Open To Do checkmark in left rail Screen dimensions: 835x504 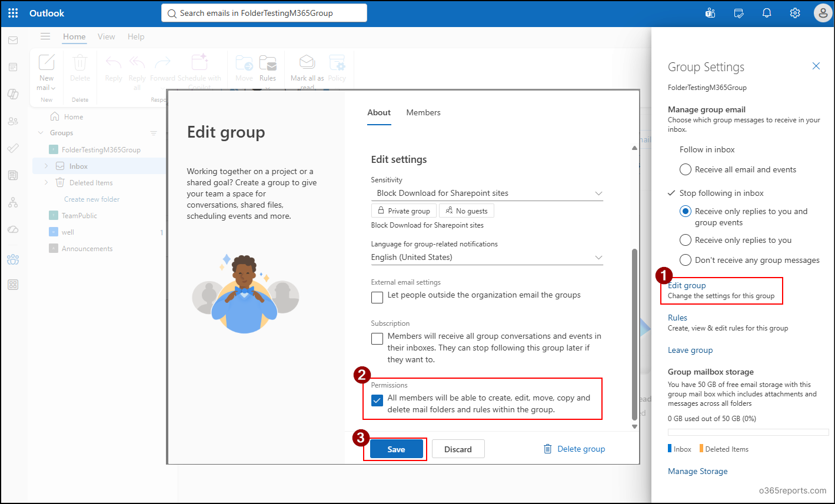coord(13,148)
